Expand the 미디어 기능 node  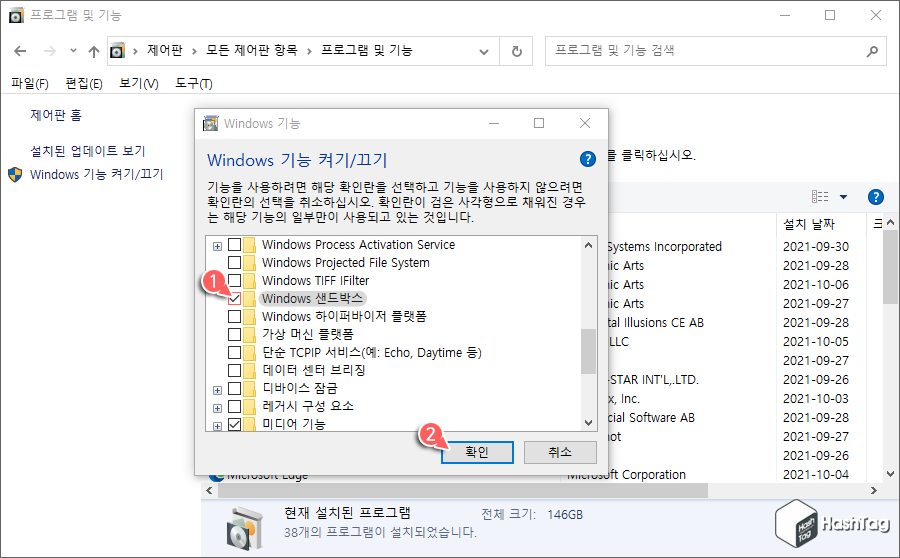218,426
